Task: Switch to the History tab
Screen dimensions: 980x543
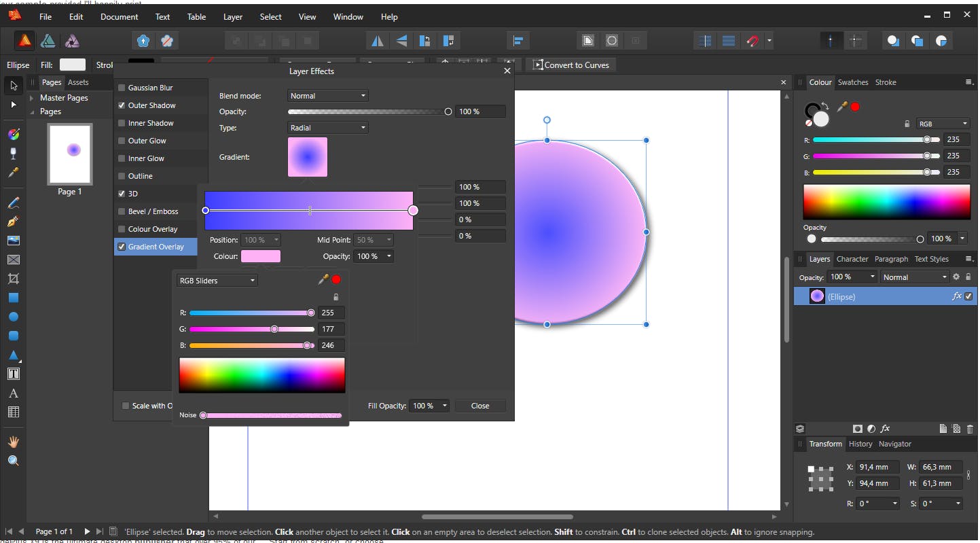Action: [860, 444]
